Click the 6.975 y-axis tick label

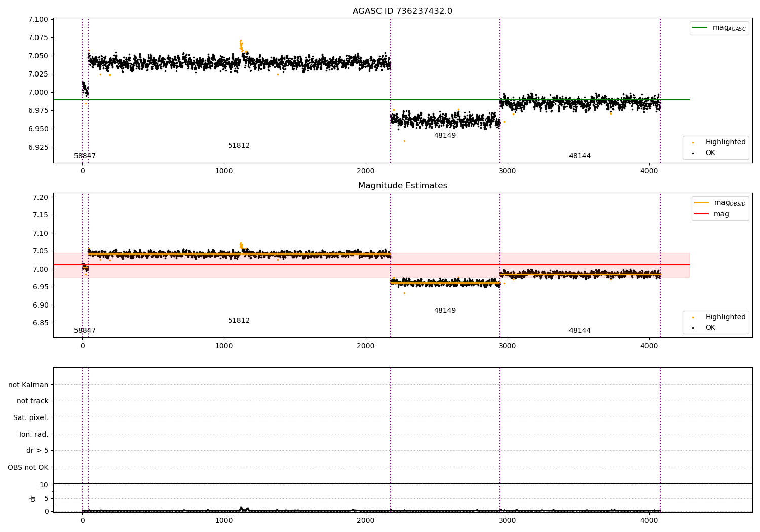tap(38, 110)
